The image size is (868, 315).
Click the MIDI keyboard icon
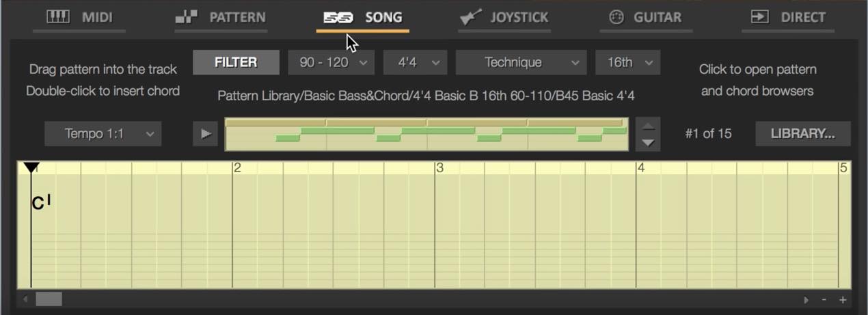coord(58,16)
